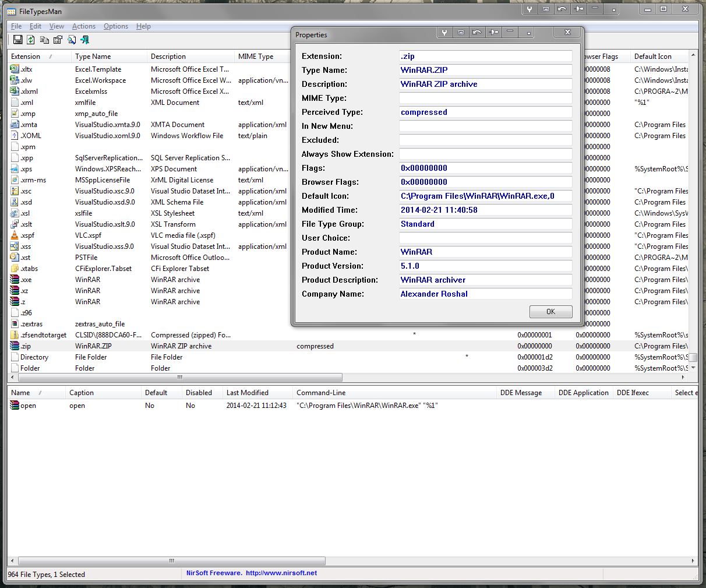Screen dimensions: 706x588
Task: Open the View menu
Action: coord(57,26)
